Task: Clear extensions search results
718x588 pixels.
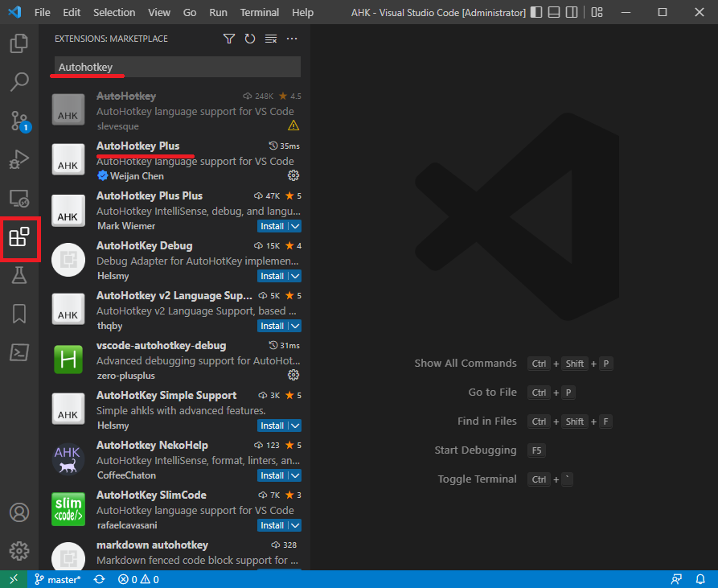Action: point(271,39)
